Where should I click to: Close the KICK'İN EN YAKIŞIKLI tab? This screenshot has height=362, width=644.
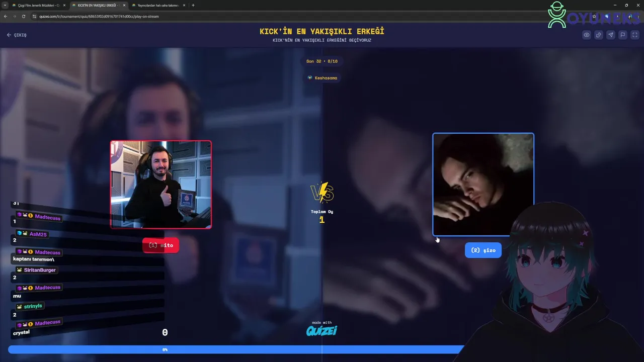point(123,5)
